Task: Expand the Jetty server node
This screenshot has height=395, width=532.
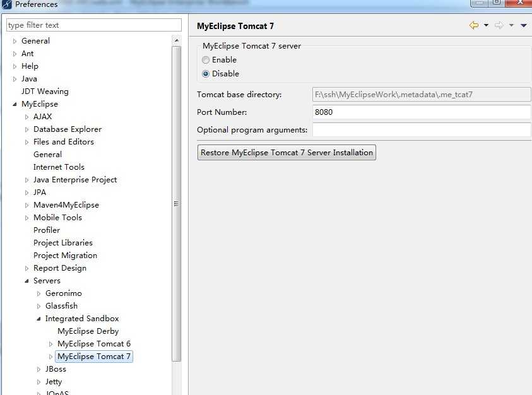Action: [38, 382]
